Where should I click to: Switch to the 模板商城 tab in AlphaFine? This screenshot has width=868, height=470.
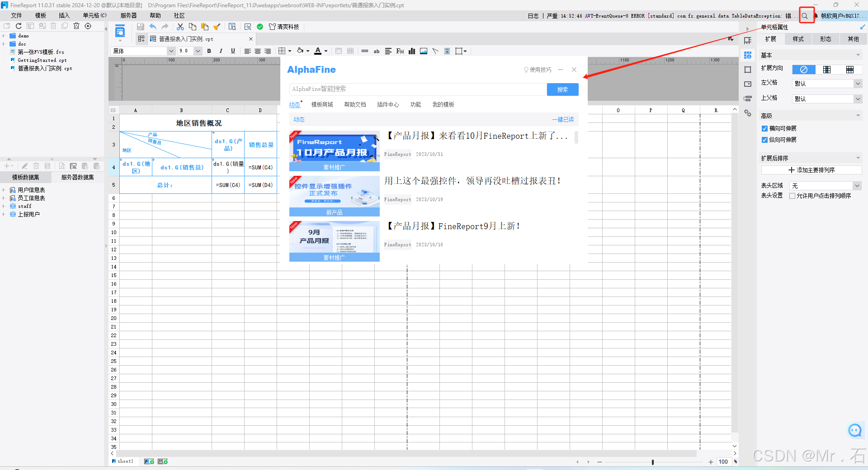(322, 105)
